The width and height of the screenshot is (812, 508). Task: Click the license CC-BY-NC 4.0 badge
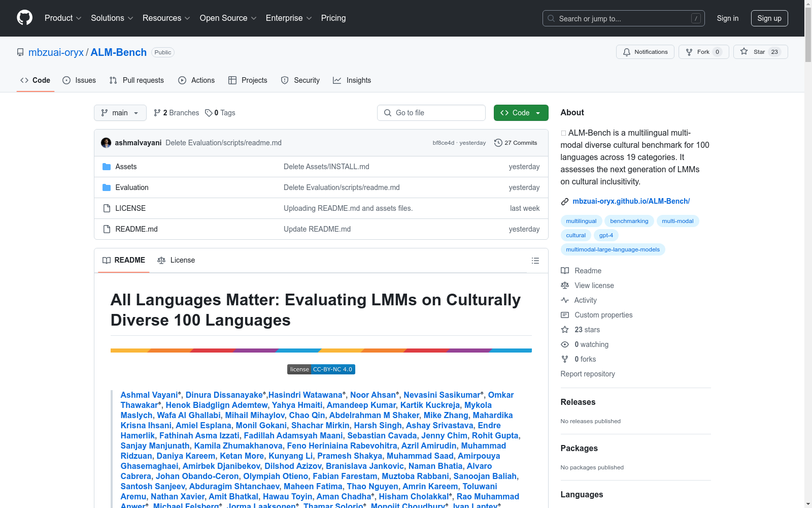coord(321,369)
